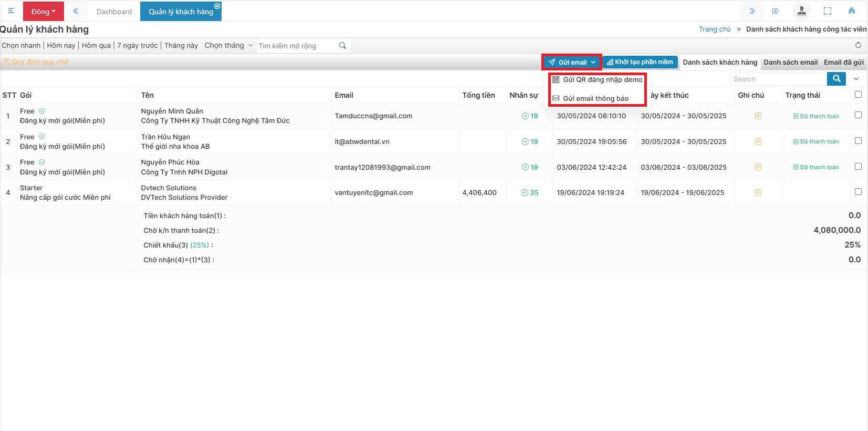
Task: Filter by Hôm qua
Action: pos(96,45)
